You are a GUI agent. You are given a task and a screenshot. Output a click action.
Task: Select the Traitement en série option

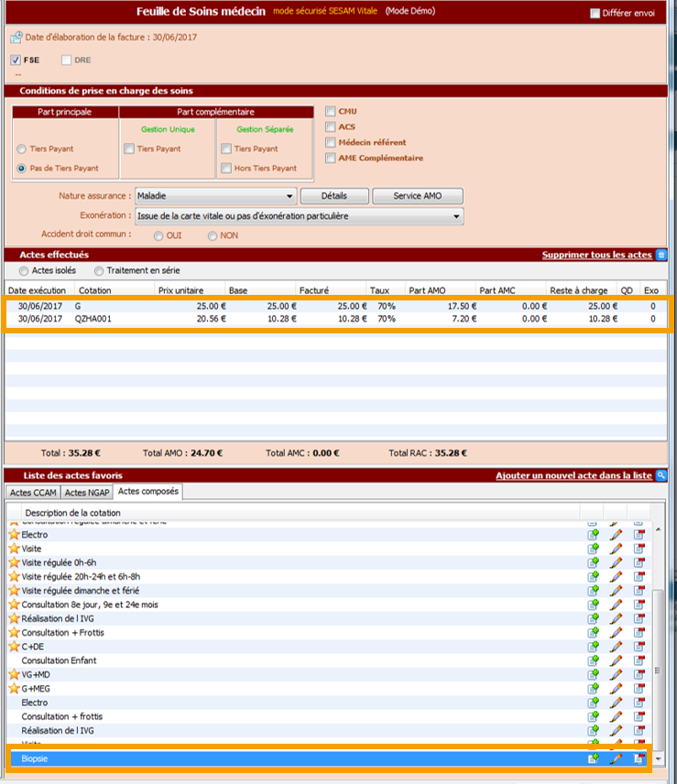pyautogui.click(x=99, y=271)
